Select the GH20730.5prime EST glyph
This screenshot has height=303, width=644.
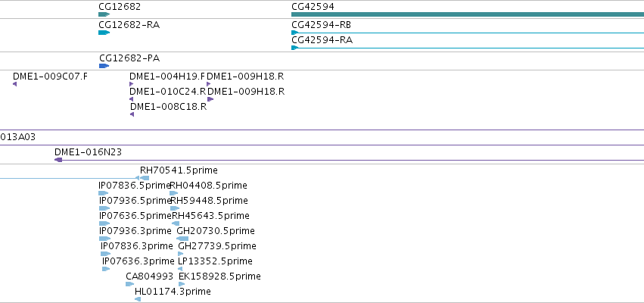tap(182, 239)
